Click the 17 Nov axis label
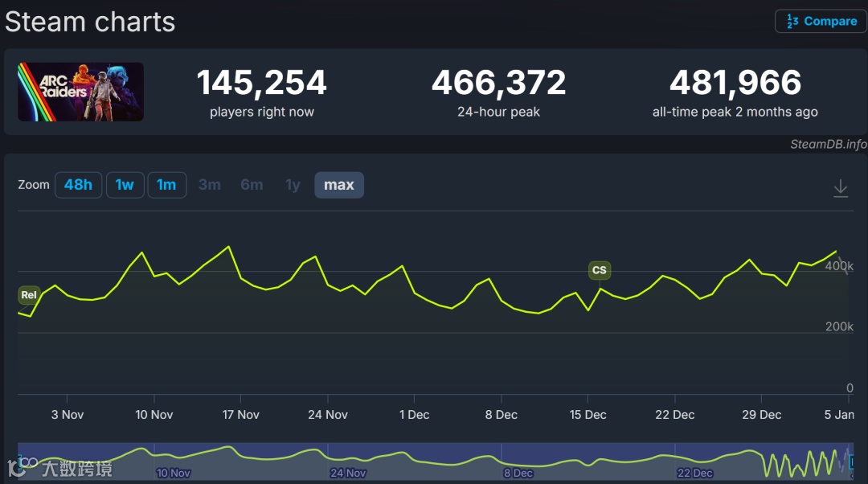This screenshot has height=484, width=868. (x=241, y=415)
